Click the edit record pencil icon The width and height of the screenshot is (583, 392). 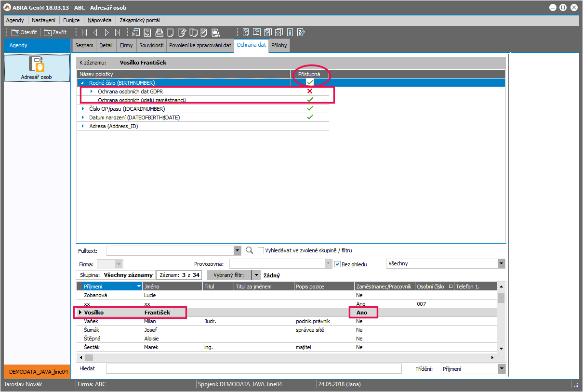click(182, 33)
